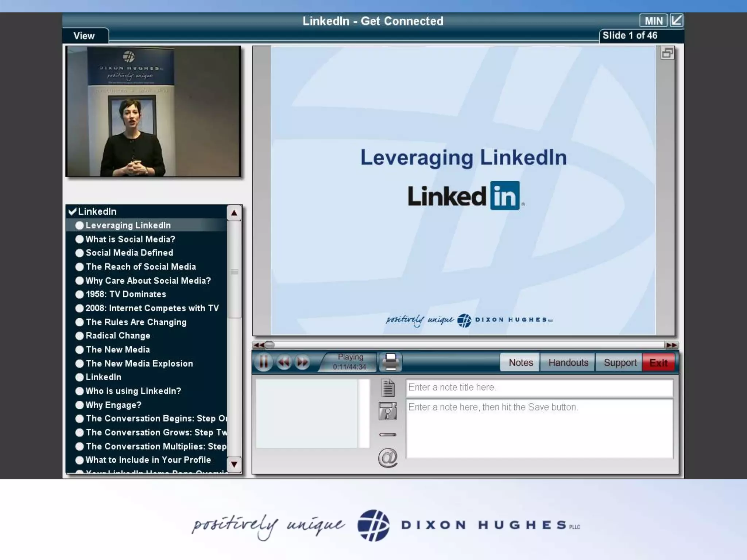This screenshot has height=560, width=747.
Task: Click the rewind playback button
Action: tap(284, 362)
